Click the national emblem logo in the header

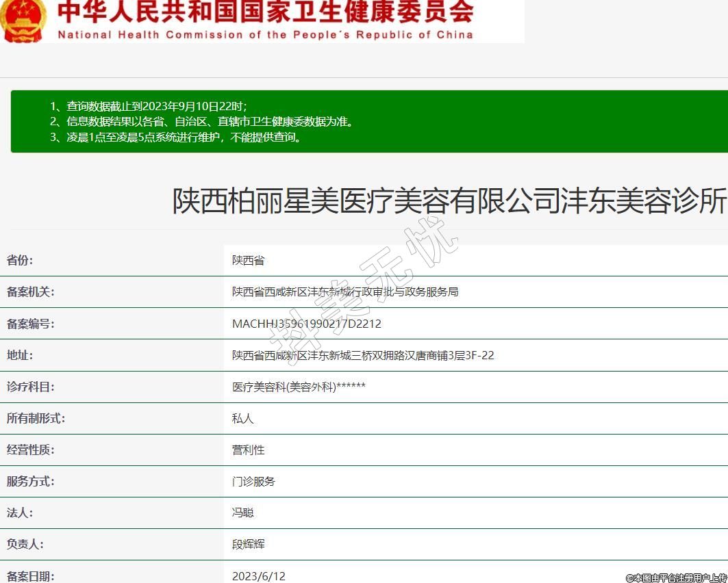coord(22,19)
